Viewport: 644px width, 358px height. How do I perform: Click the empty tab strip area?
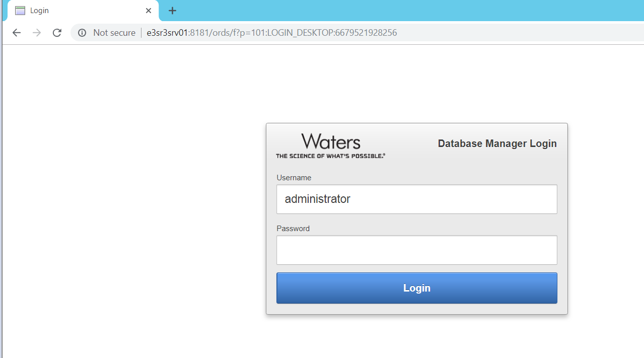[403, 11]
